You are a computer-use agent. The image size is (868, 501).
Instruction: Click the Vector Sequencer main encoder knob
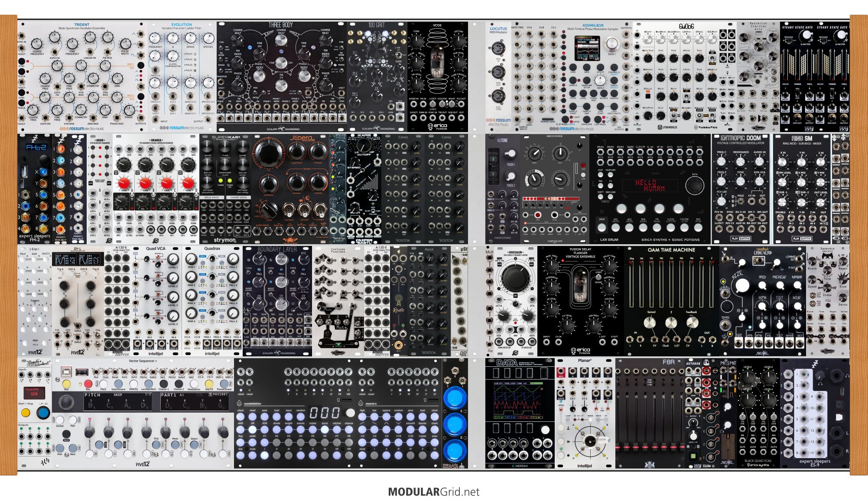pyautogui.click(x=65, y=403)
